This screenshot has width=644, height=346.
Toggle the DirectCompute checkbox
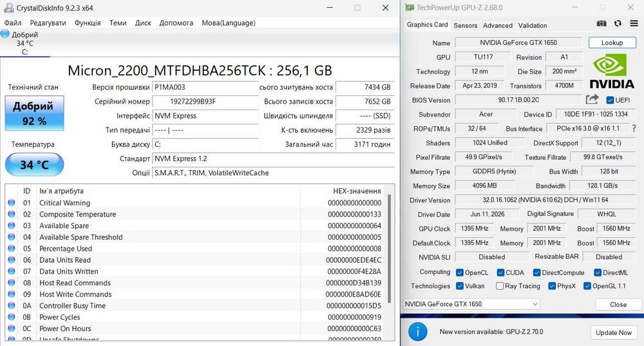coord(536,273)
